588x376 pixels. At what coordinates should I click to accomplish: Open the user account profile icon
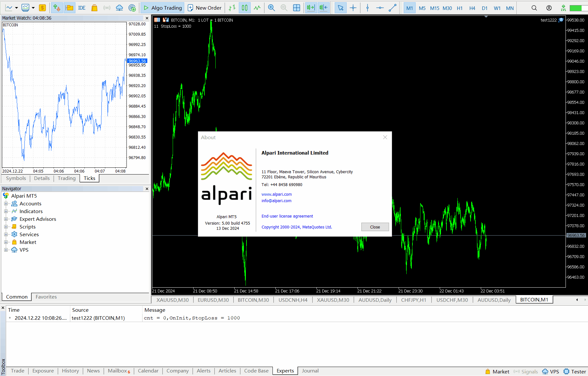click(x=549, y=8)
